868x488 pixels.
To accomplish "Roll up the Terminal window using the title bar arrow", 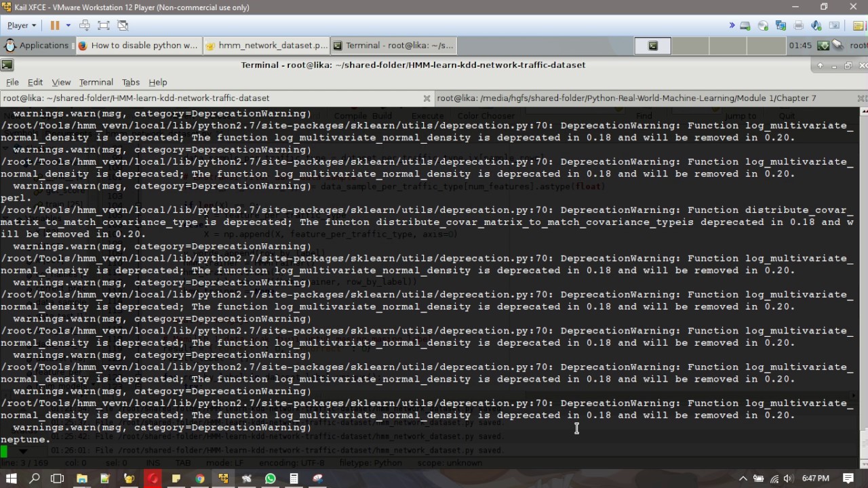I will pyautogui.click(x=820, y=66).
